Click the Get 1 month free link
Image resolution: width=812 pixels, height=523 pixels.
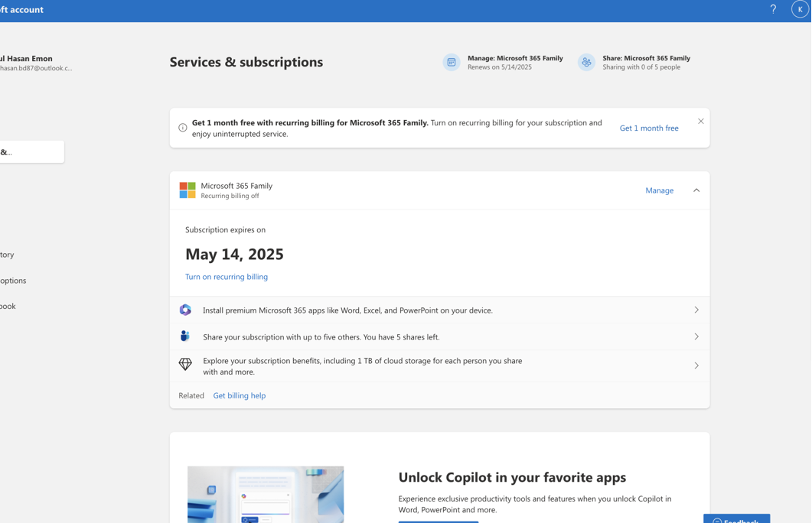(649, 128)
